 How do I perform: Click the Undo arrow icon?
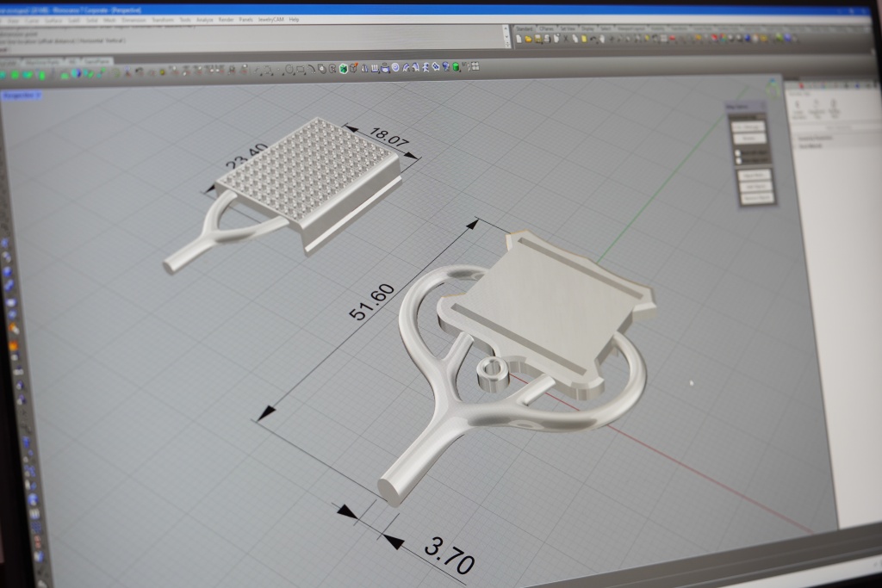[593, 39]
